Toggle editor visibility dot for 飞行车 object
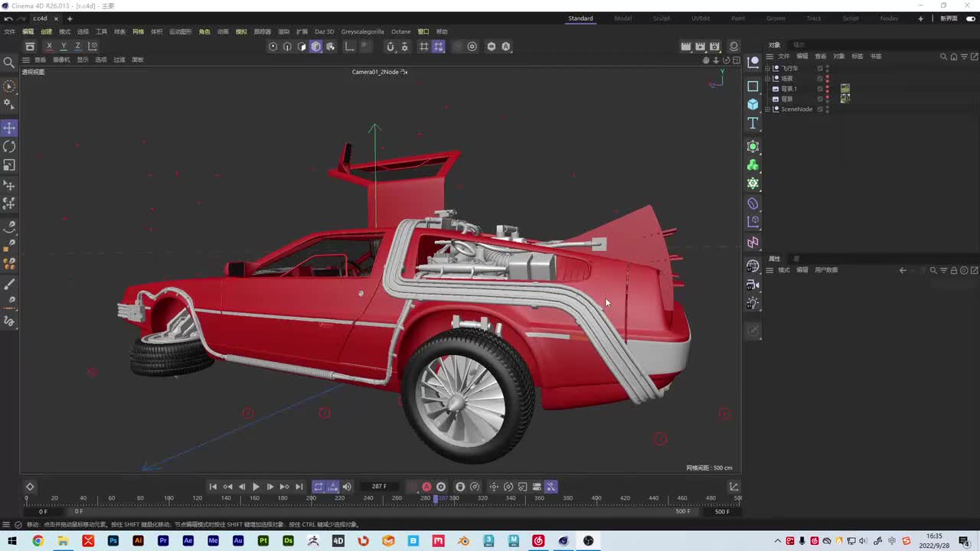This screenshot has width=980, height=551. click(x=827, y=67)
